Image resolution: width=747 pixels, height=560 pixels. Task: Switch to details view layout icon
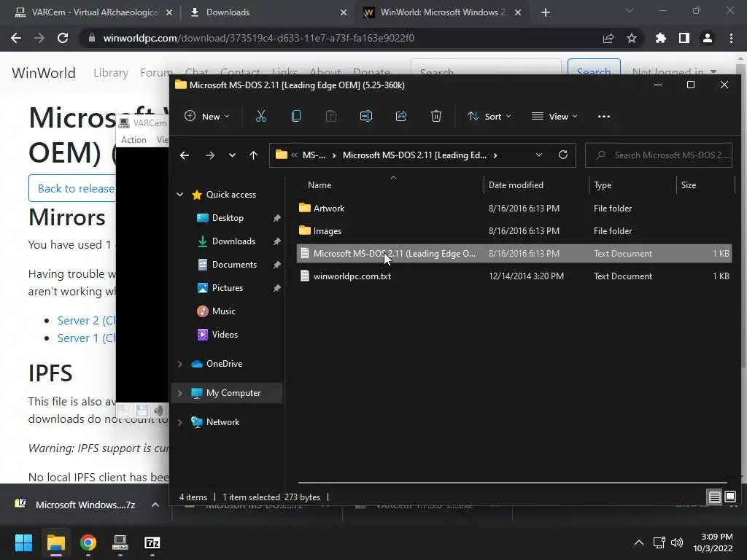tap(715, 497)
